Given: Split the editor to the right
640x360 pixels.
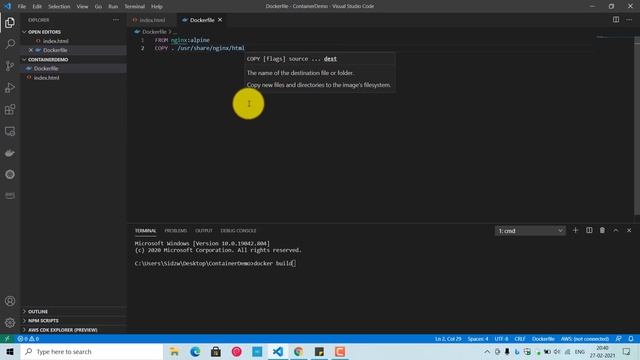Looking at the screenshot, I should point(616,20).
